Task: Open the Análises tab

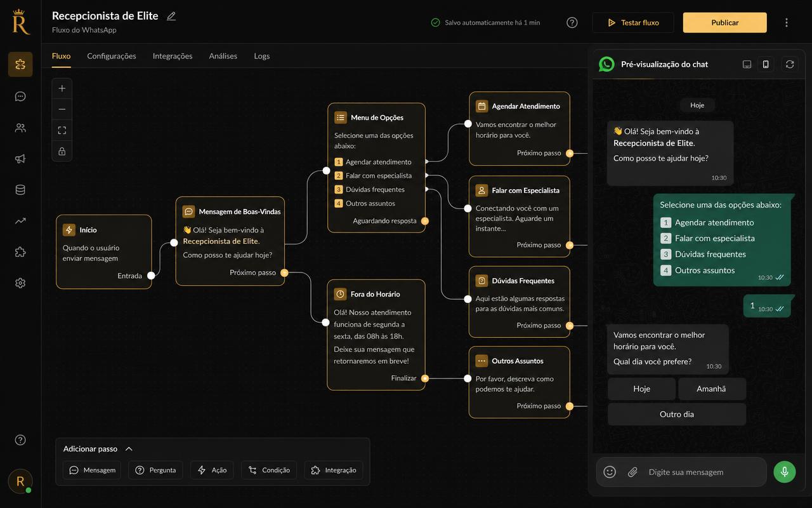Action: pos(223,56)
